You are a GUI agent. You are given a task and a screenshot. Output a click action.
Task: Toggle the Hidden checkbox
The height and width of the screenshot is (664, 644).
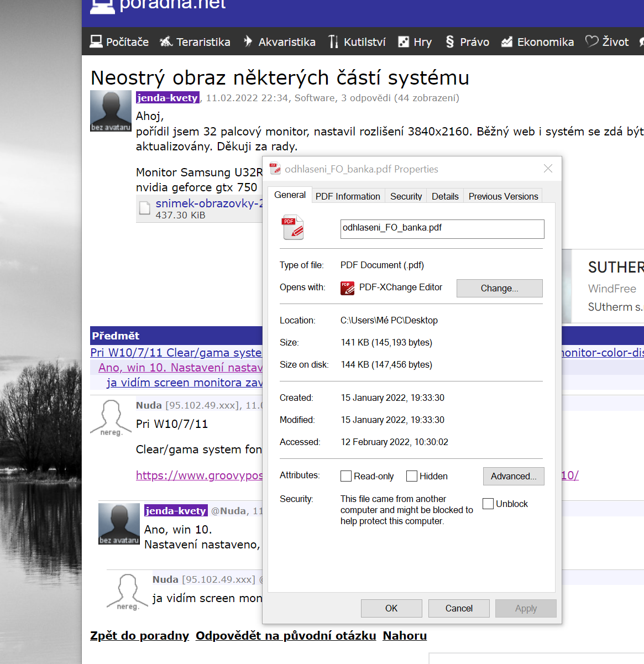coord(412,476)
